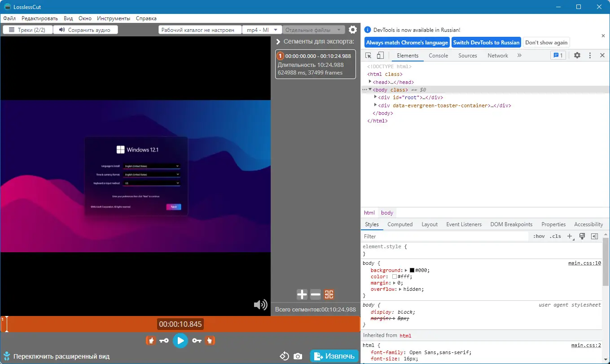Toggle computed styles sidebar icon
The width and height of the screenshot is (610, 364).
(x=595, y=236)
